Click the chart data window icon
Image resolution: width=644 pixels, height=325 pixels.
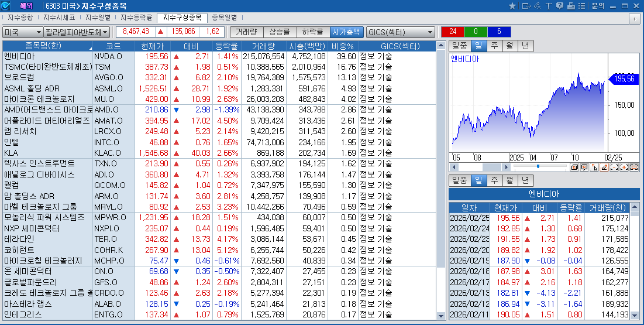pyautogui.click(x=574, y=167)
